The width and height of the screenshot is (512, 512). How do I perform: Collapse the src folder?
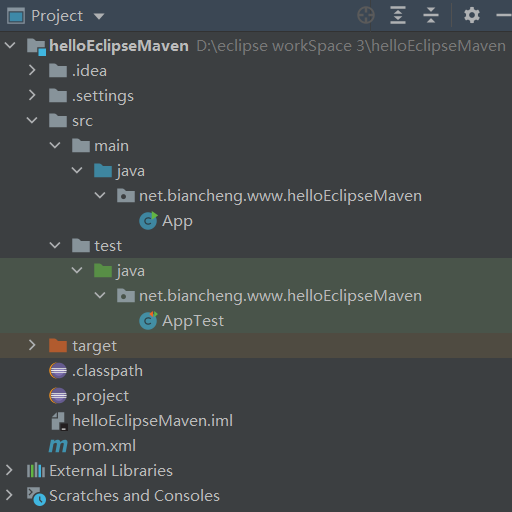coord(32,120)
